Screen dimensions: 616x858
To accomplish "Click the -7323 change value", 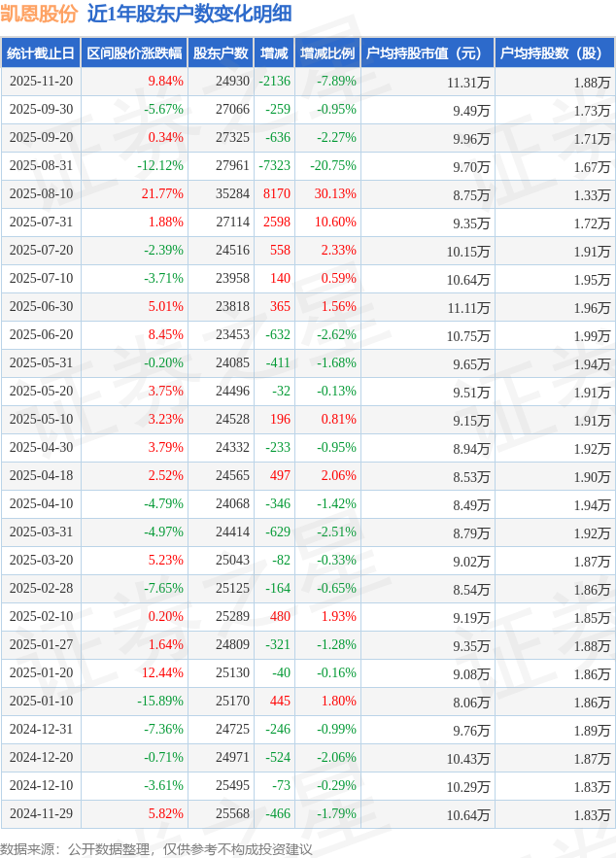I will [x=276, y=166].
